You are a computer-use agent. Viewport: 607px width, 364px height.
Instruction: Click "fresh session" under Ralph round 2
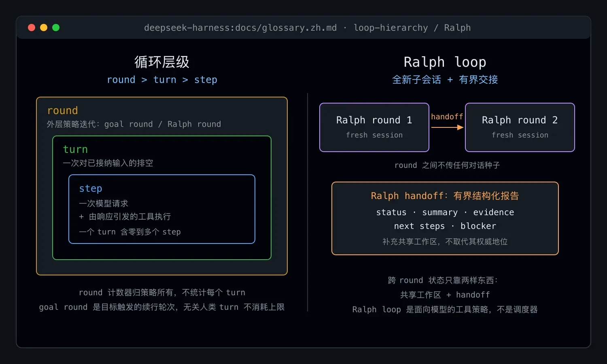coord(520,135)
